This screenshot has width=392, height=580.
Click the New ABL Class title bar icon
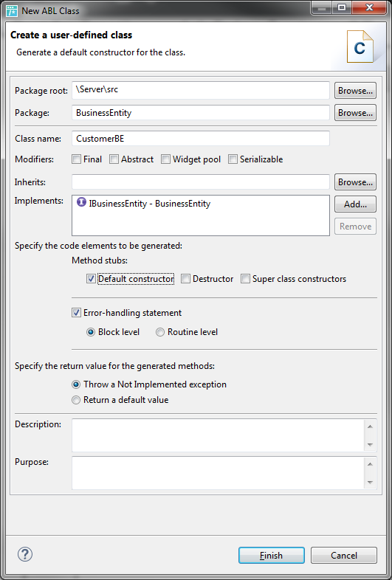click(x=12, y=11)
